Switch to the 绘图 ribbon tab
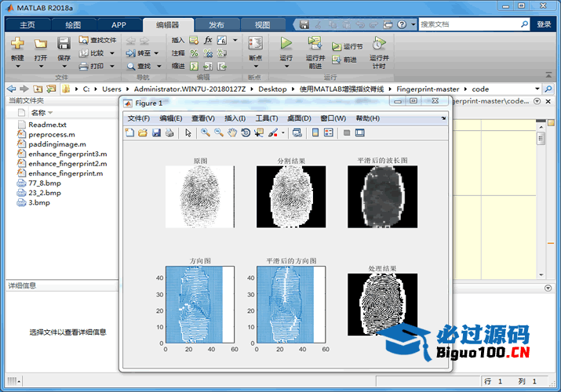561x392 pixels. [x=73, y=25]
